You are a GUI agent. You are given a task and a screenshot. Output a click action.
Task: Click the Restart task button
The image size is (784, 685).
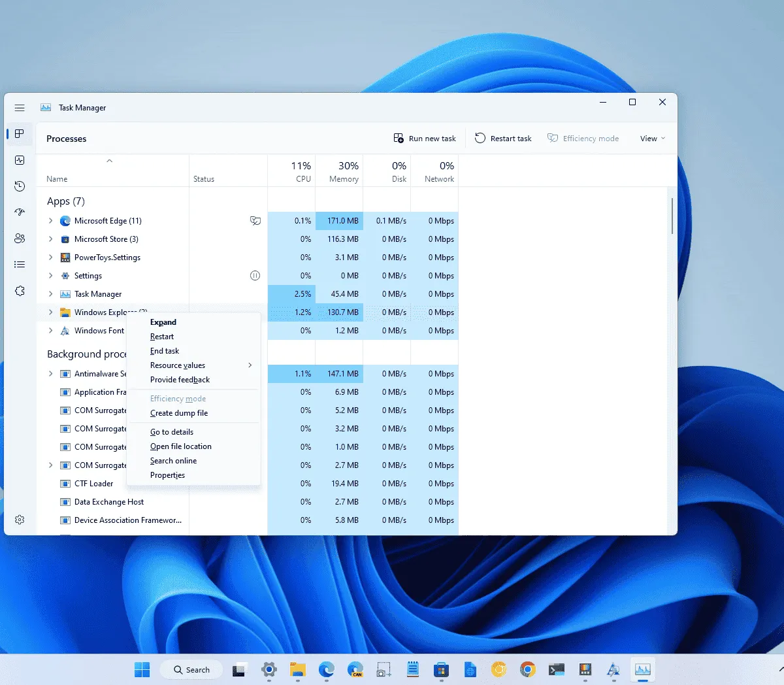coord(503,139)
